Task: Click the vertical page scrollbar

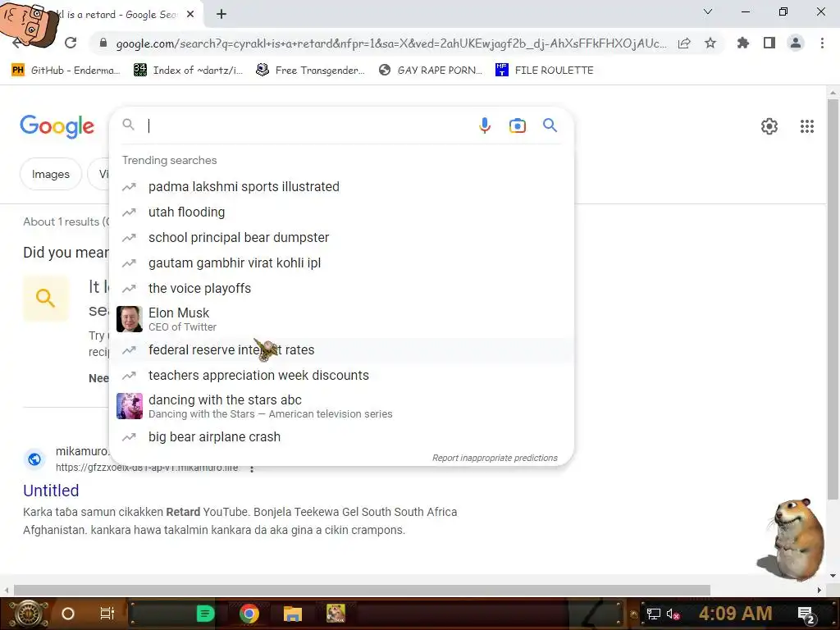Action: [833, 300]
